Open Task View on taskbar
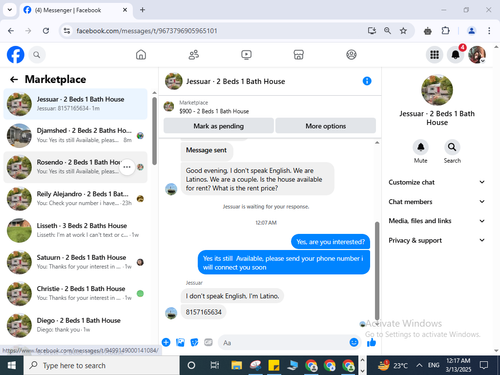Screen dimensions: 500x375 214,366
